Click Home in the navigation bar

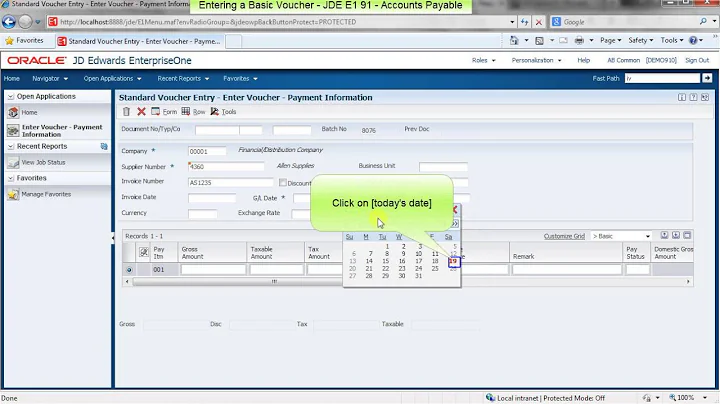tap(11, 79)
